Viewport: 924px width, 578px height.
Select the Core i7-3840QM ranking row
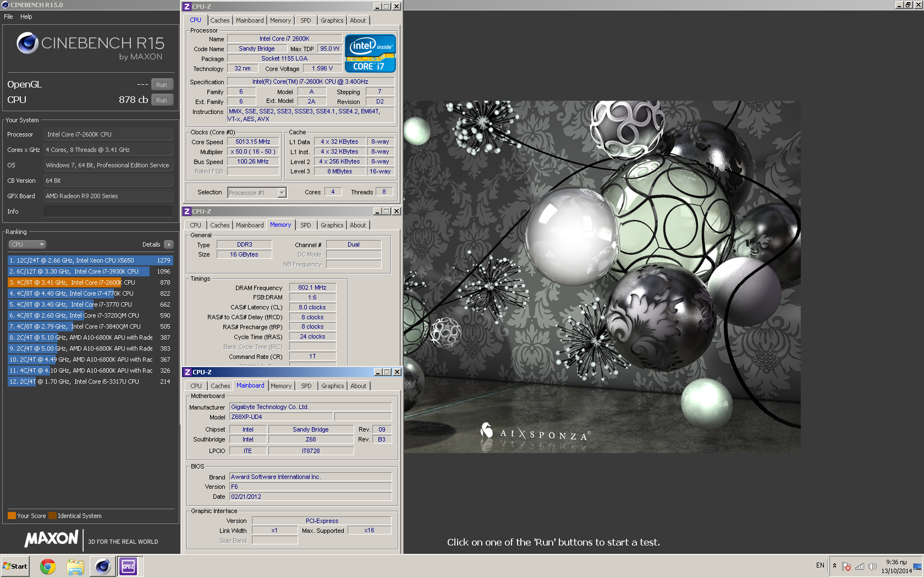click(x=90, y=326)
